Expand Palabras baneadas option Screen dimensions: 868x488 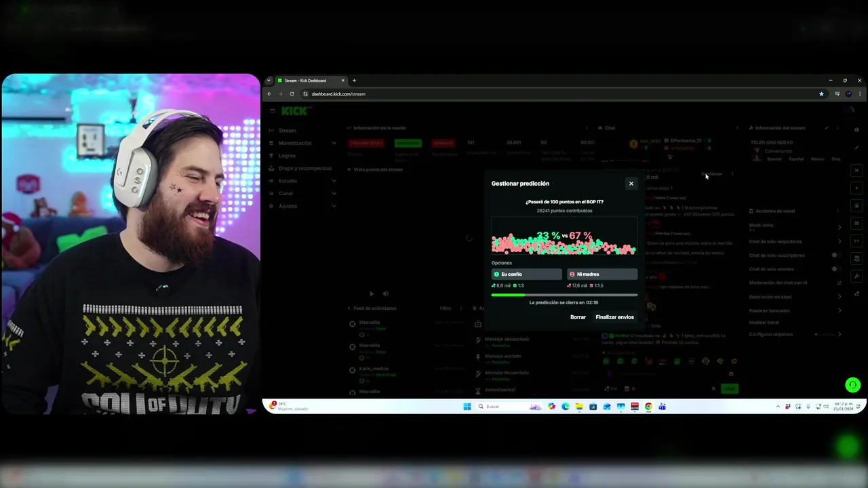click(x=795, y=310)
